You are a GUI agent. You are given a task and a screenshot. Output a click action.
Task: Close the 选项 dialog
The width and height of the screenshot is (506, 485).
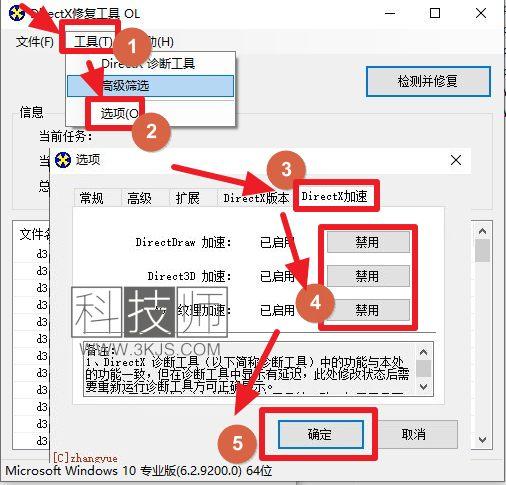456,160
